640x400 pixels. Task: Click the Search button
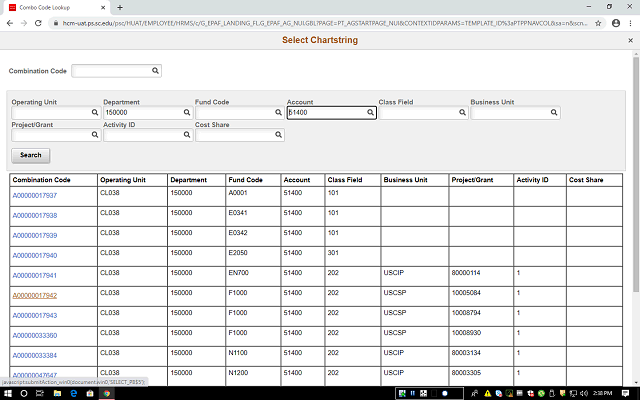(x=31, y=155)
